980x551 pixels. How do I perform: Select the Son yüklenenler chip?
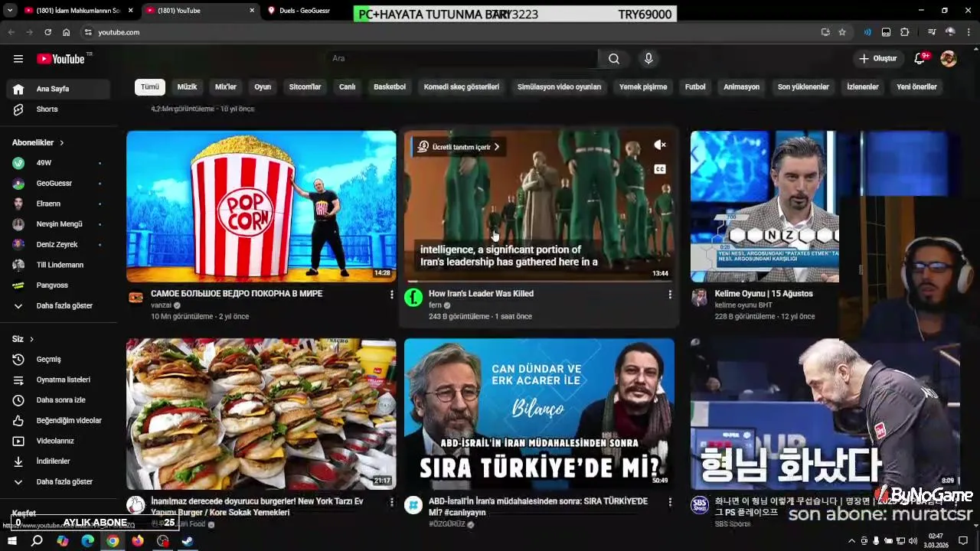[x=803, y=87]
